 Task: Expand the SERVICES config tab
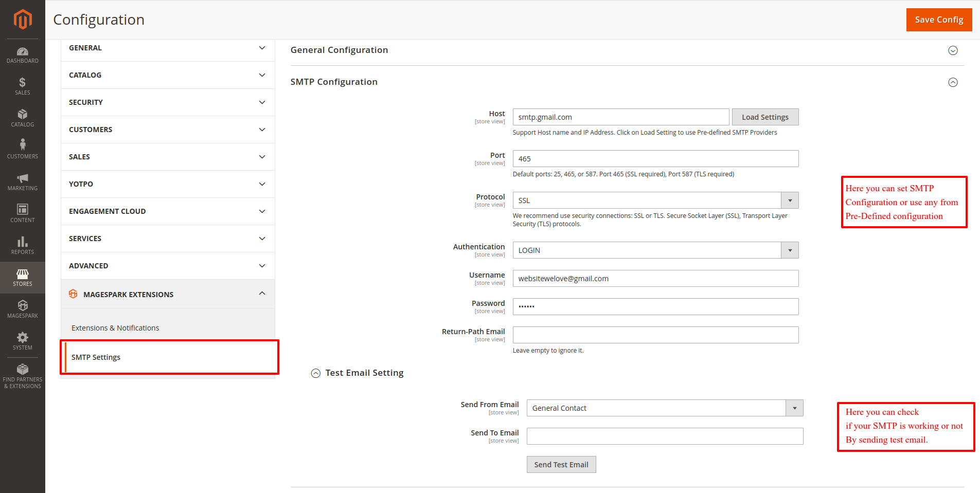click(x=168, y=239)
